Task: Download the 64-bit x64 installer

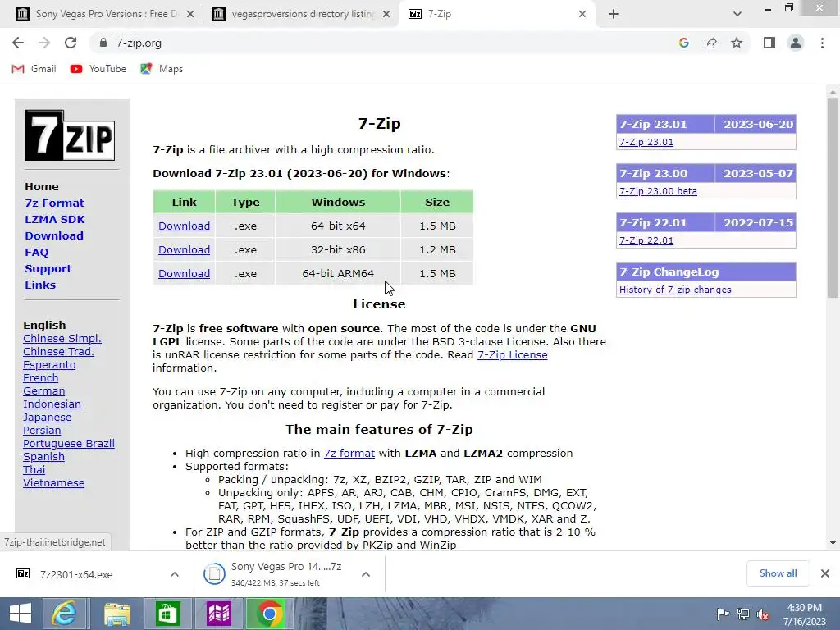Action: [184, 226]
